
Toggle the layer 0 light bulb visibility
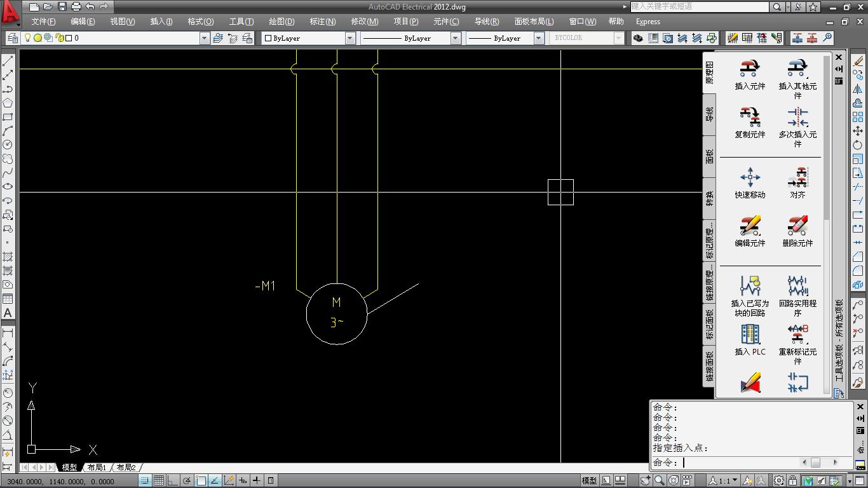click(x=27, y=38)
